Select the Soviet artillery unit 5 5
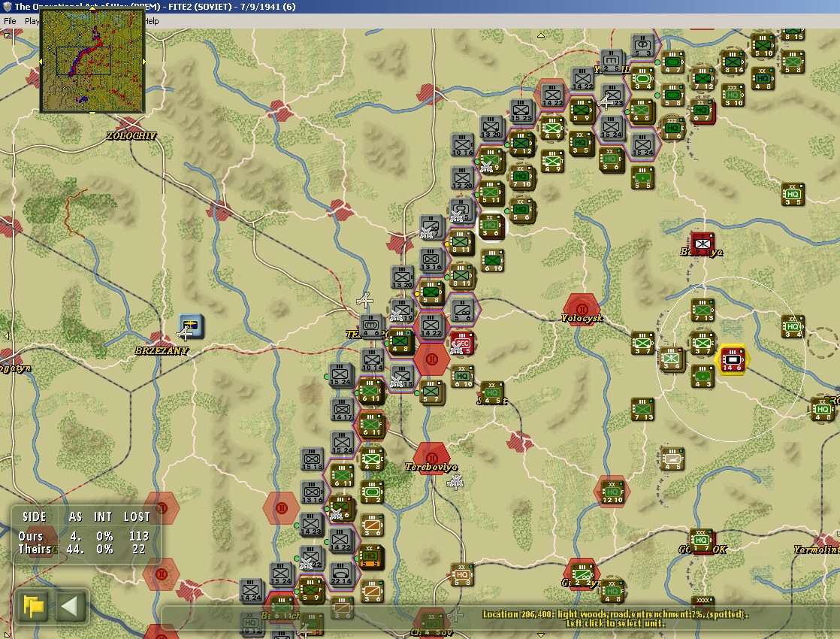The image size is (840, 639). click(642, 178)
